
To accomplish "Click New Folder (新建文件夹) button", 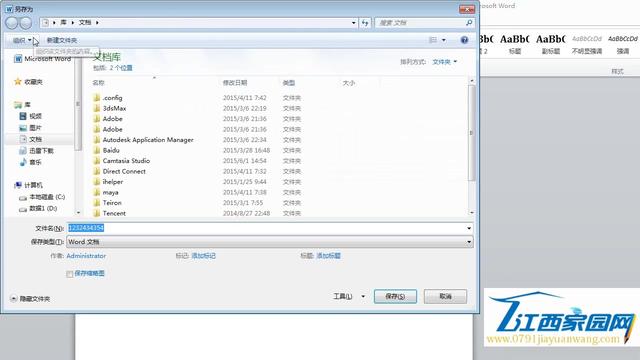I will 62,40.
